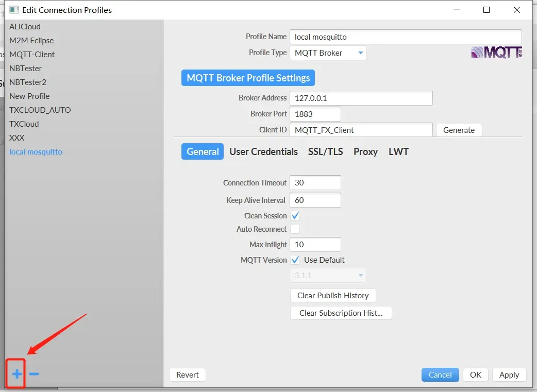Click the MQTT logo image
This screenshot has width=537, height=392.
click(496, 52)
